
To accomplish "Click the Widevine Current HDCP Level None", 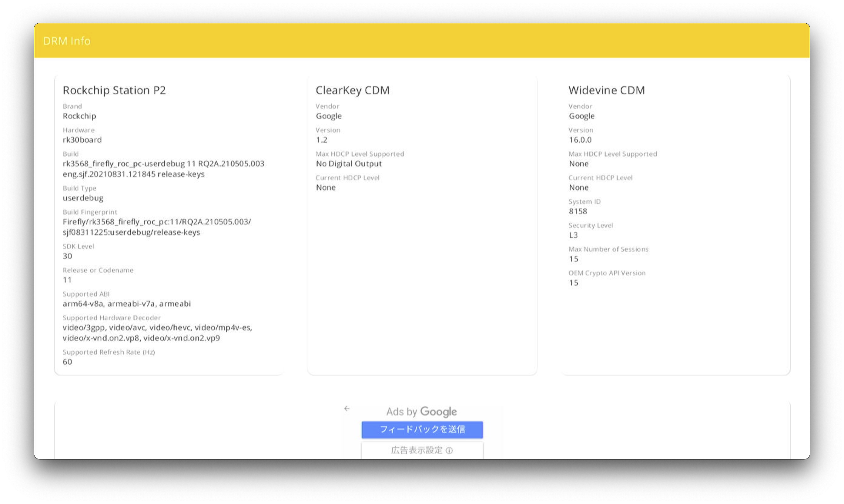I will click(578, 187).
